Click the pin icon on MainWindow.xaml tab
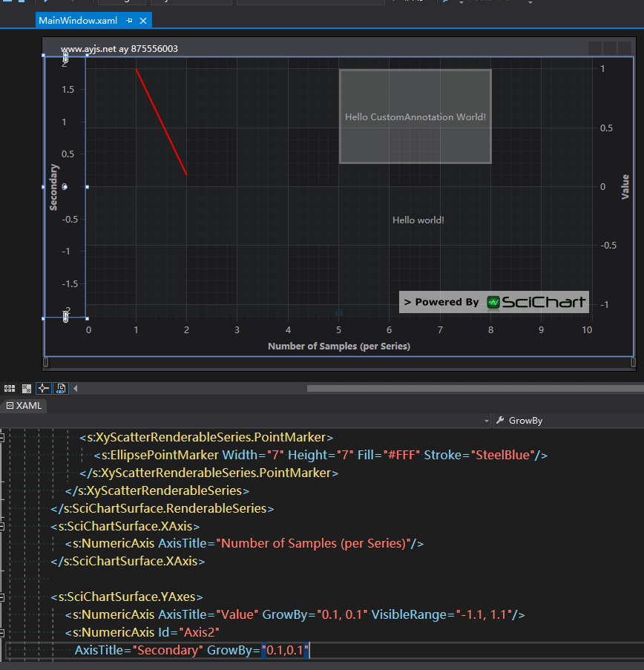This screenshot has height=670, width=644. pos(129,21)
